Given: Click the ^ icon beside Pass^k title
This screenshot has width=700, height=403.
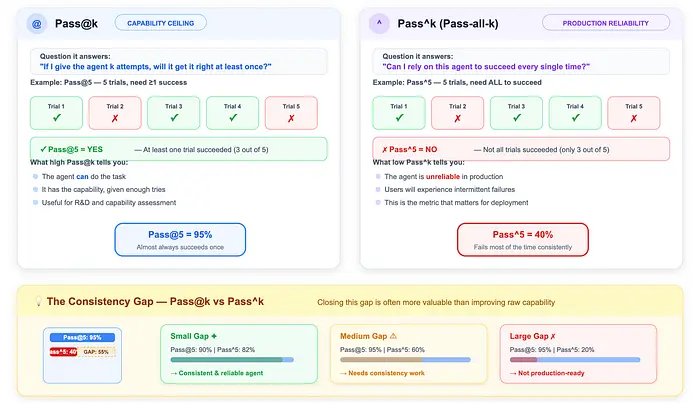Looking at the screenshot, I should [379, 23].
